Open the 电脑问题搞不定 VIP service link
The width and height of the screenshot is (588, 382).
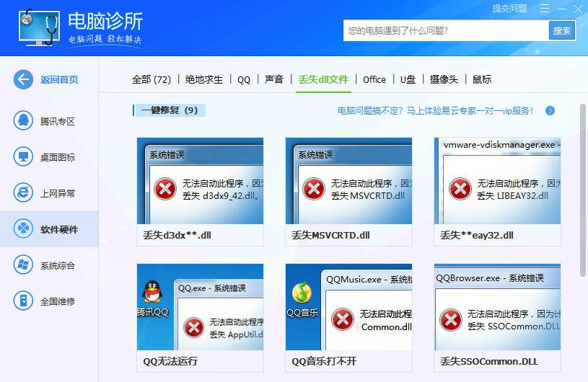tap(436, 110)
